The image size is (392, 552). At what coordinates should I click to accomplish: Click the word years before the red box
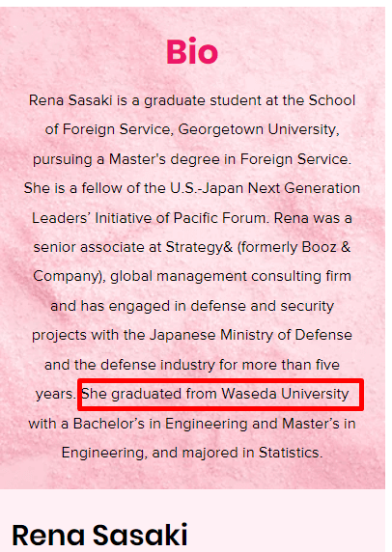click(55, 394)
